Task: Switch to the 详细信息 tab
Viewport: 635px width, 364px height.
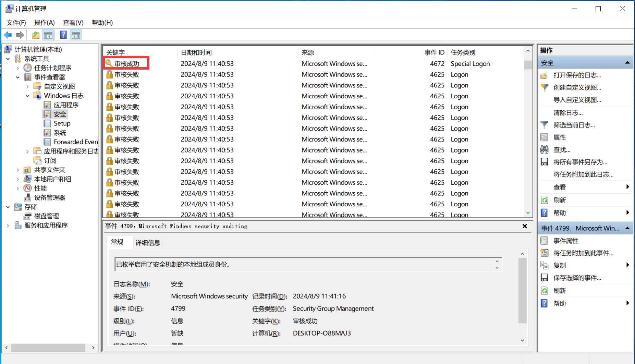Action: (x=148, y=243)
